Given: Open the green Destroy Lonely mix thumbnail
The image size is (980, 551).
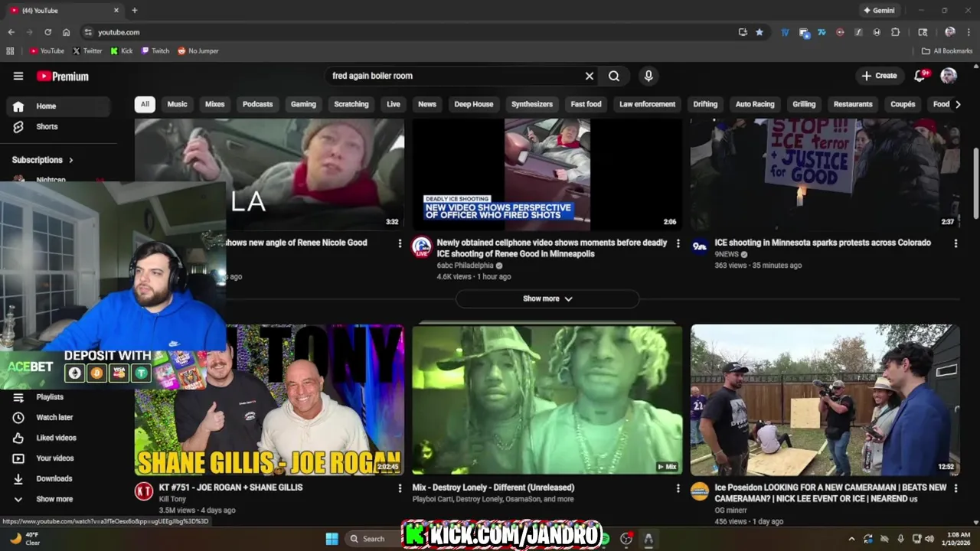Looking at the screenshot, I should 547,399.
